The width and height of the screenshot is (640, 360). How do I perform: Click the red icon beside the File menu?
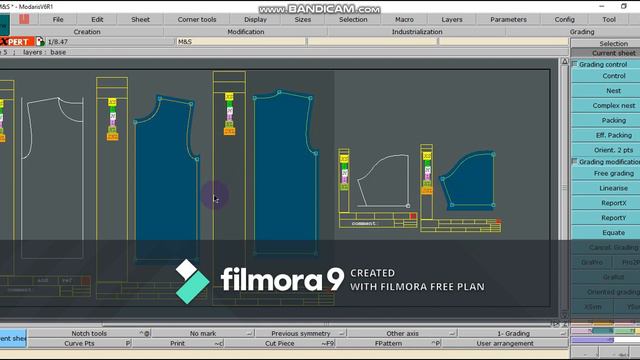[24, 19]
